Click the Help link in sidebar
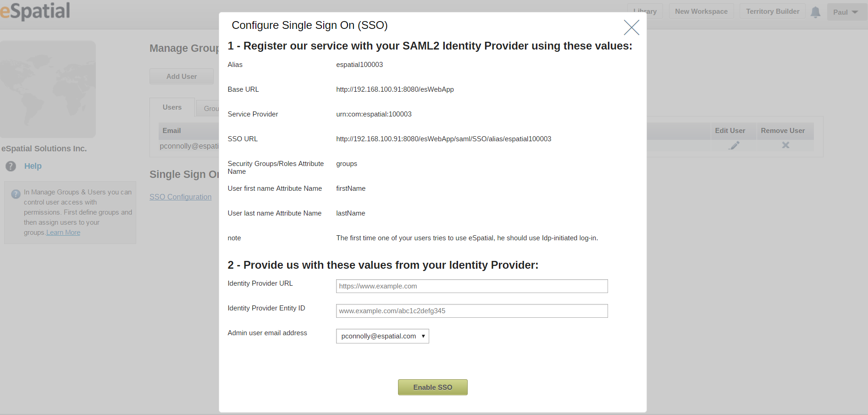This screenshot has height=415, width=868. click(x=33, y=166)
